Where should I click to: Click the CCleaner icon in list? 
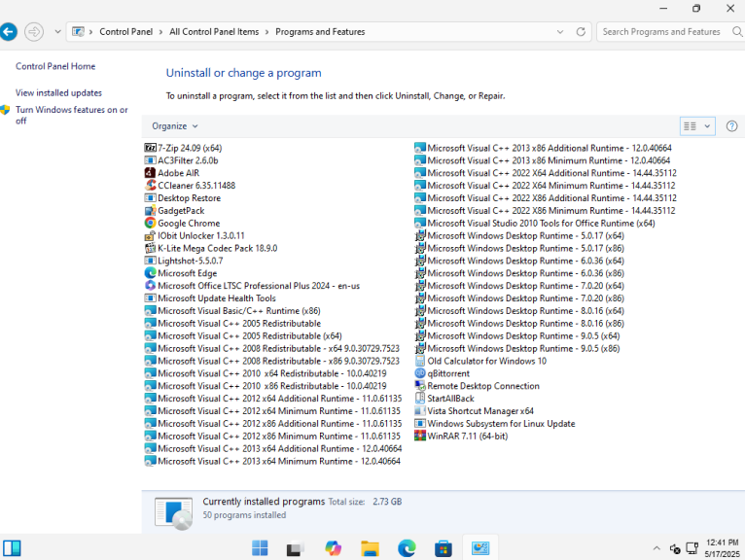coord(150,186)
